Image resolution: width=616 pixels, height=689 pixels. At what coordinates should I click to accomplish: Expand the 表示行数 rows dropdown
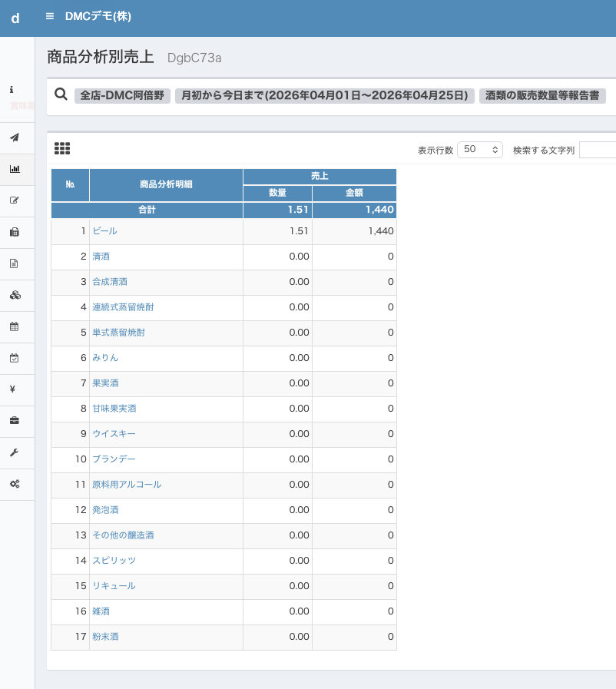[479, 149]
